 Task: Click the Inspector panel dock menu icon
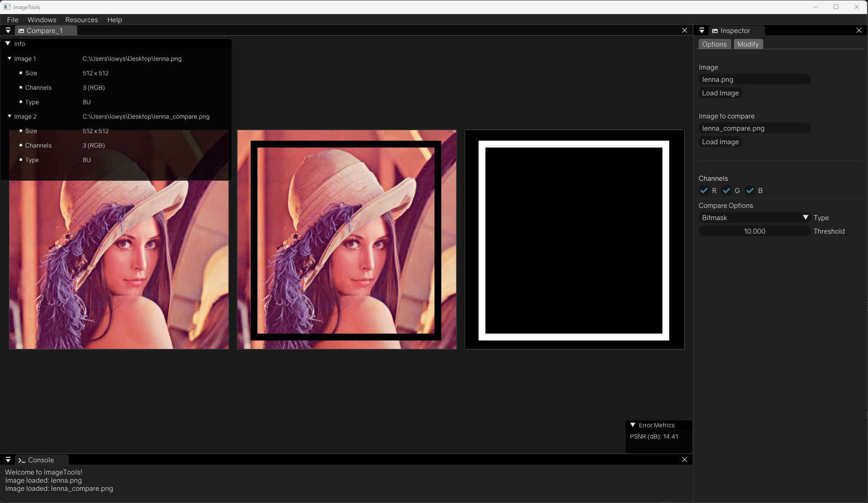click(x=701, y=31)
